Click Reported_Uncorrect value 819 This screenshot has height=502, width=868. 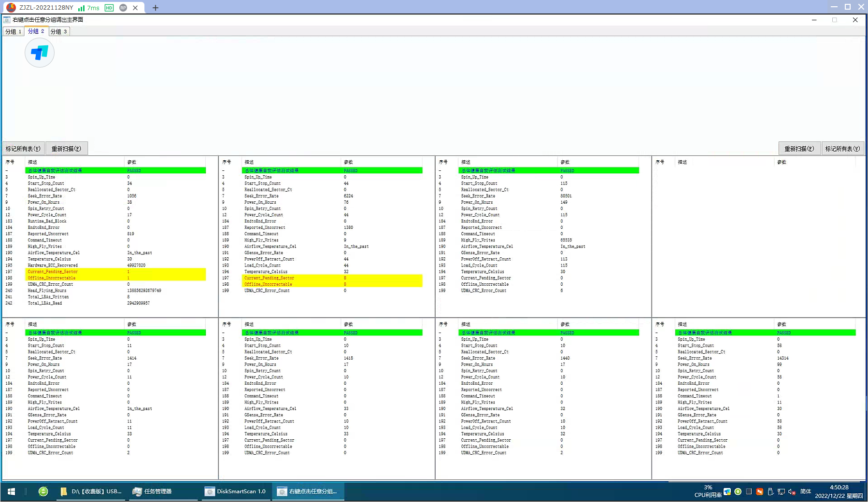[130, 234]
